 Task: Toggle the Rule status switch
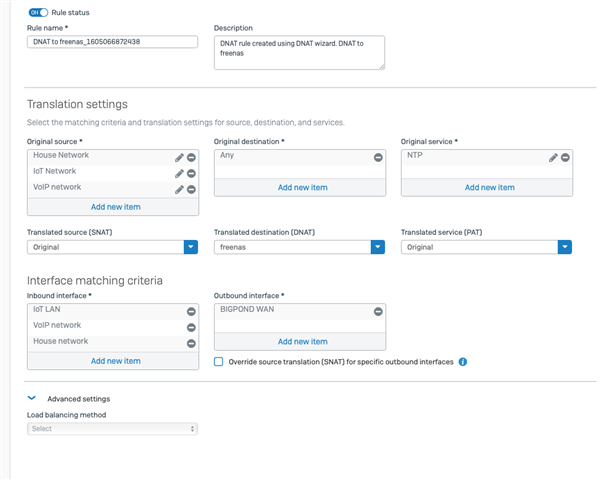click(x=38, y=13)
